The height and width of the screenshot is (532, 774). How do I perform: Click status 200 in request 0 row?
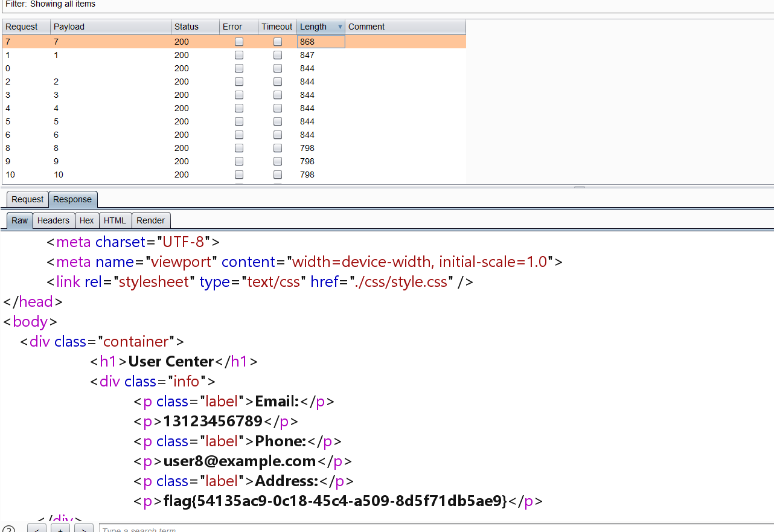pyautogui.click(x=182, y=68)
